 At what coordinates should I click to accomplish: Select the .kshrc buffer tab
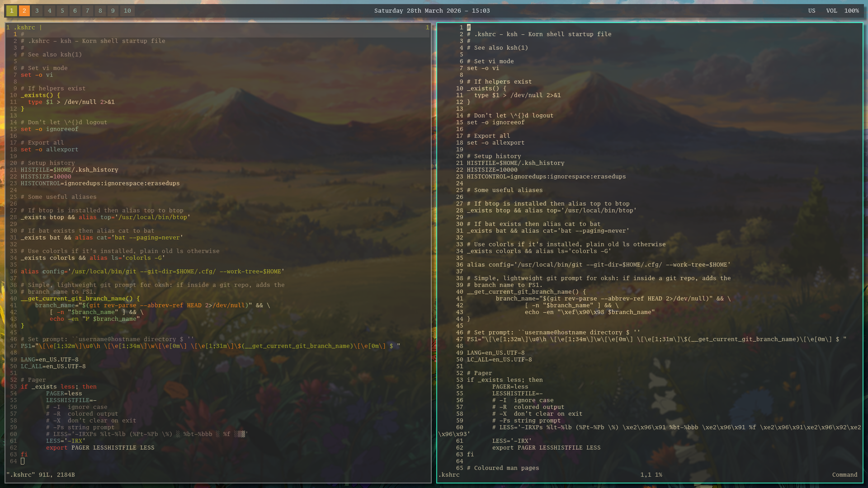[24, 27]
